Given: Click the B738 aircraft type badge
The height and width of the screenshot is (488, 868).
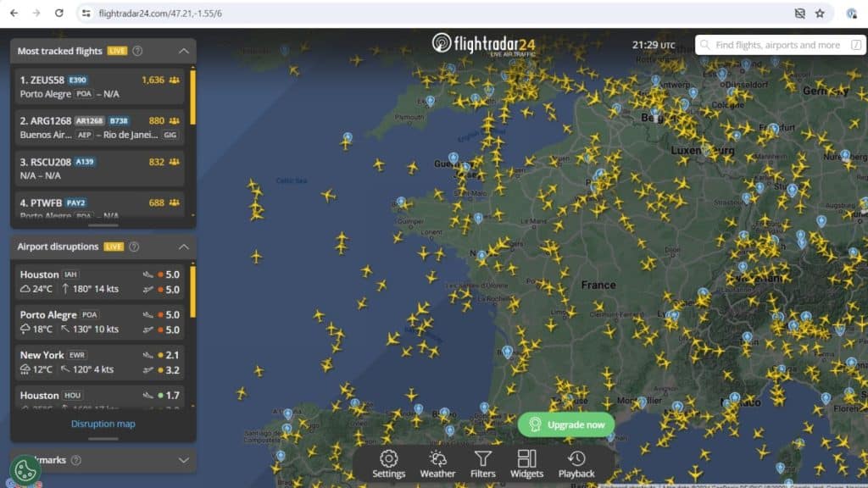Looking at the screenshot, I should [x=119, y=120].
